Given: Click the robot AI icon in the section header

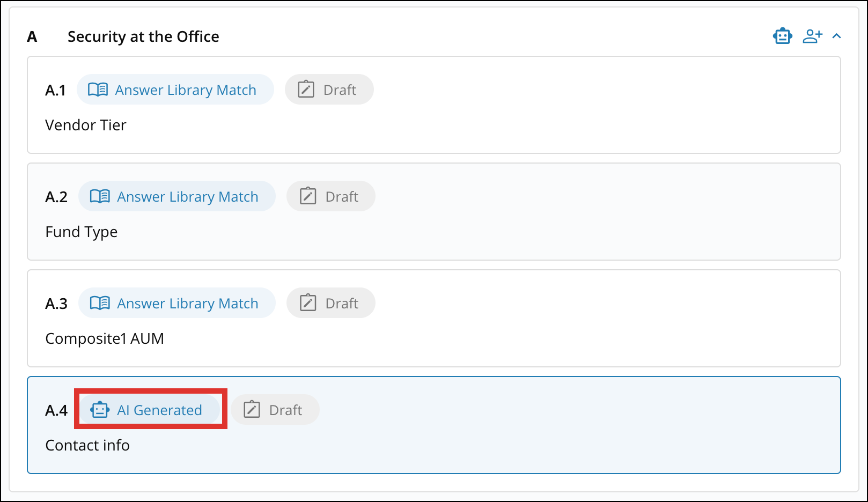Looking at the screenshot, I should point(782,35).
